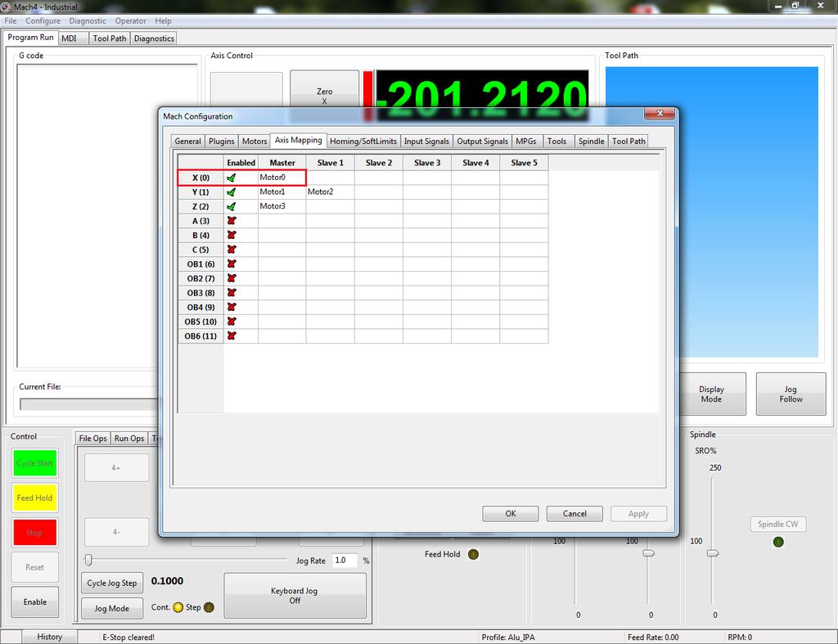Viewport: 838px width, 644px height.
Task: Open the Help menu
Action: pos(163,20)
